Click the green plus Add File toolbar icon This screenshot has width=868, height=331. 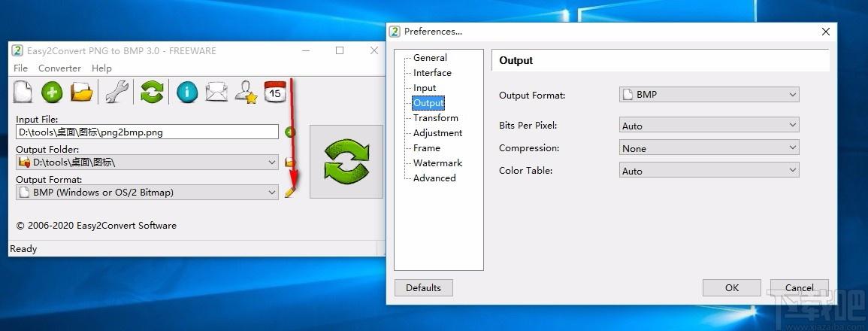(x=52, y=92)
